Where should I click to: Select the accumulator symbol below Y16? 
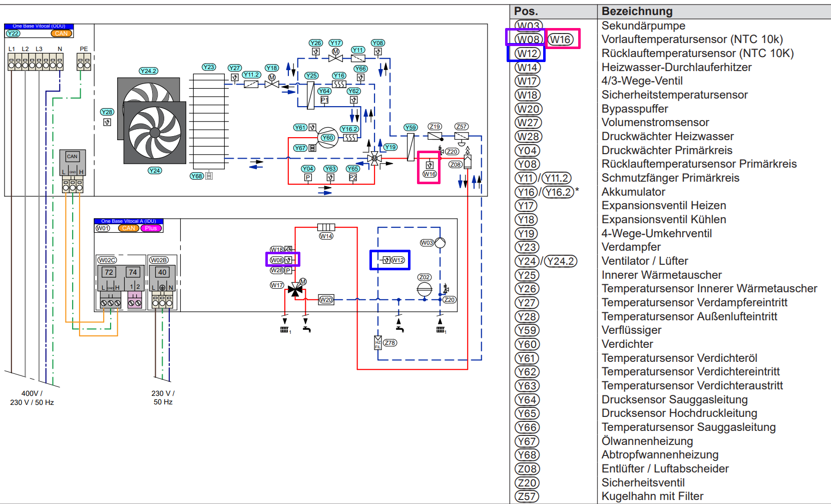coord(339,84)
